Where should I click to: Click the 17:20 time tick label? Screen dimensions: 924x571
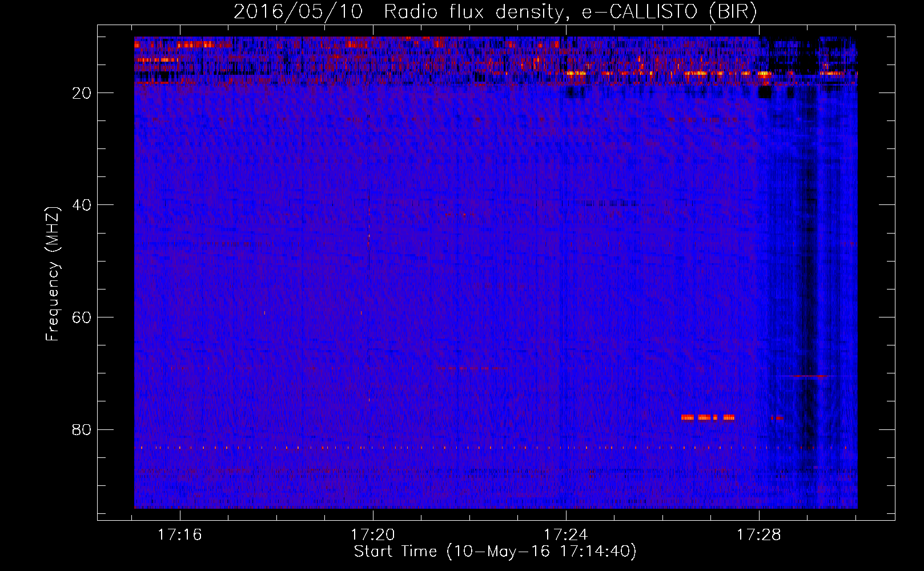point(373,534)
